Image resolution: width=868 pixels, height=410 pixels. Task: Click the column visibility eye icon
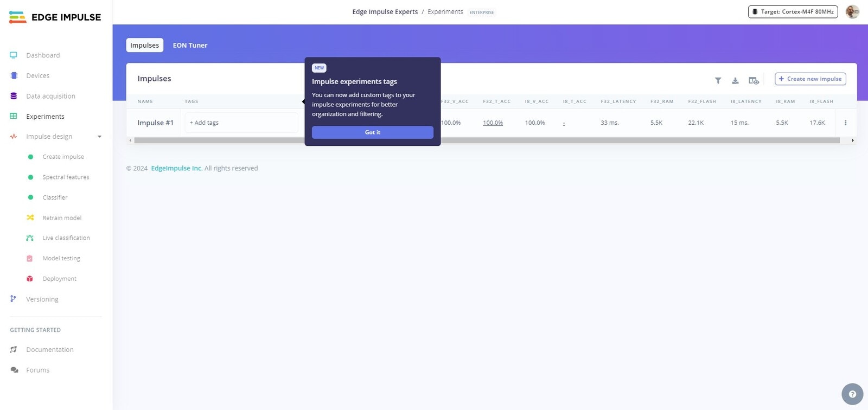754,81
